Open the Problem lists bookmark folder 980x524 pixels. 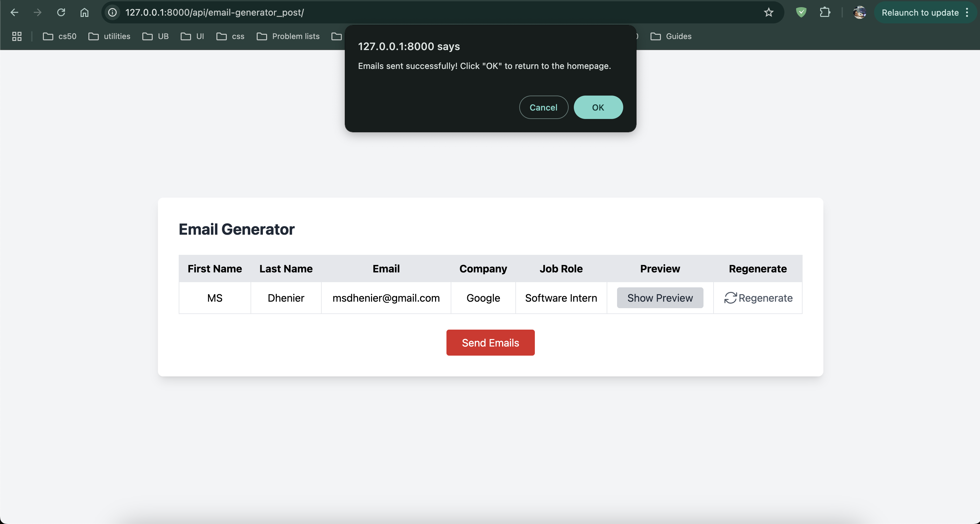point(288,36)
